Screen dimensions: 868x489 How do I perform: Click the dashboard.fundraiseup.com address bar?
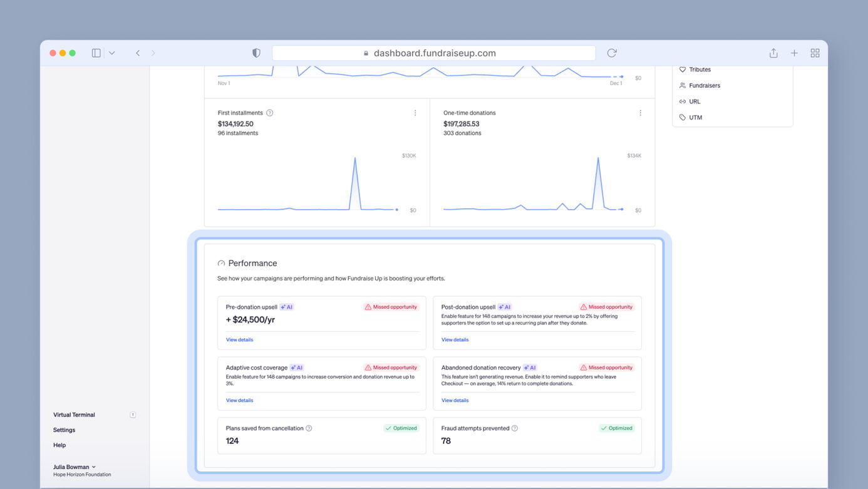434,53
